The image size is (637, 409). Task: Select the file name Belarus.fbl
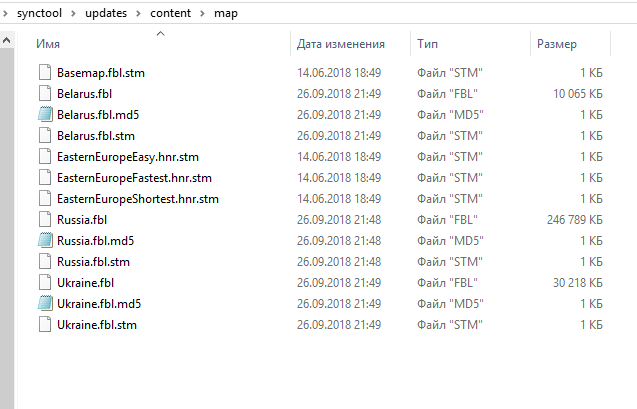(84, 94)
